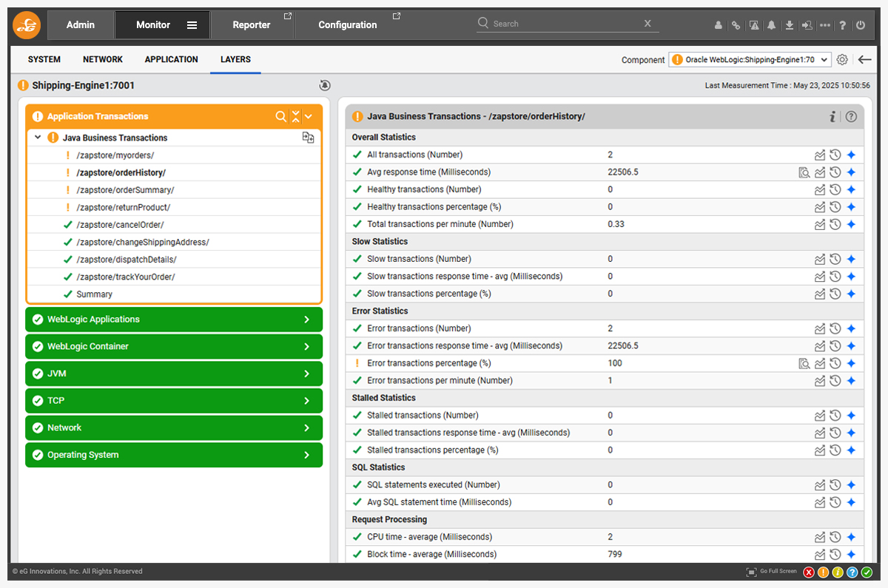The image size is (888, 588).
Task: Collapse the Java Business Transactions tree
Action: click(x=38, y=138)
